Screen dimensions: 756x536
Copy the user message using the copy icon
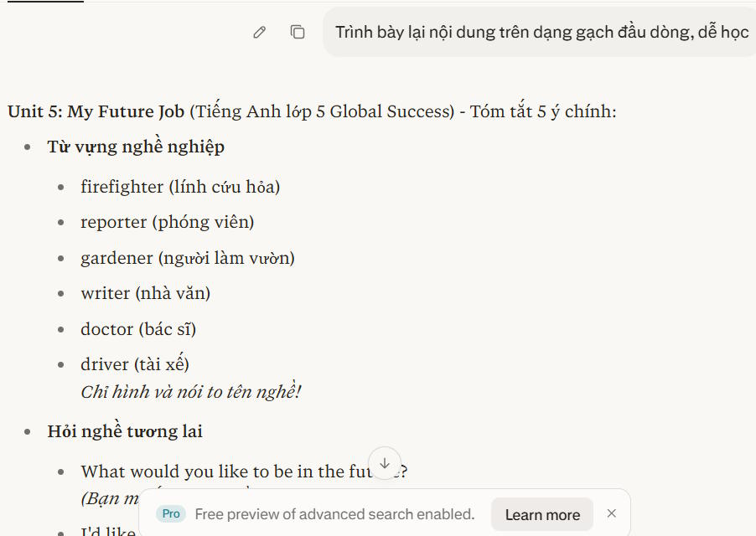coord(298,32)
